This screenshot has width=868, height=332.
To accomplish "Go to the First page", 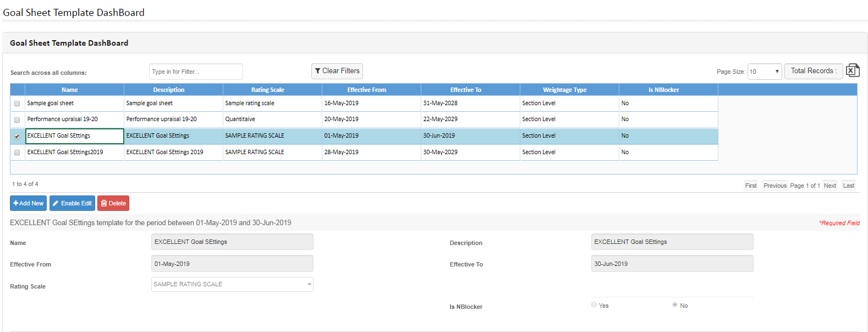I will click(751, 186).
